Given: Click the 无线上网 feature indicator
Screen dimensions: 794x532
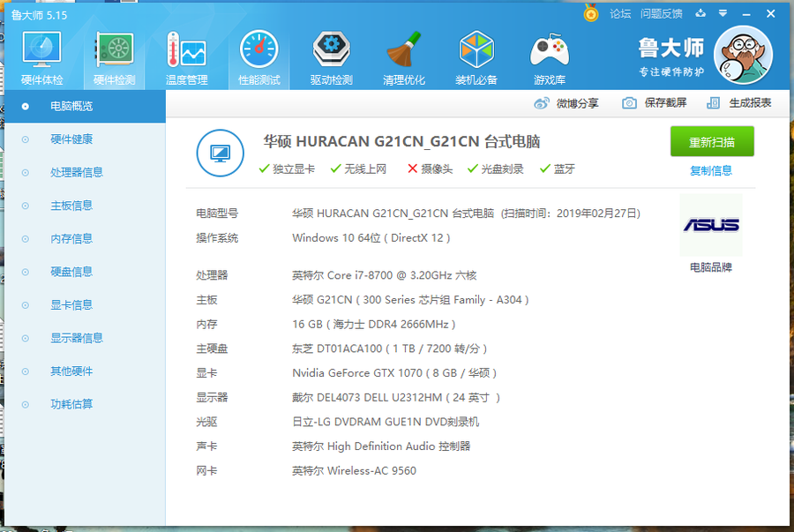Looking at the screenshot, I should click(358, 169).
